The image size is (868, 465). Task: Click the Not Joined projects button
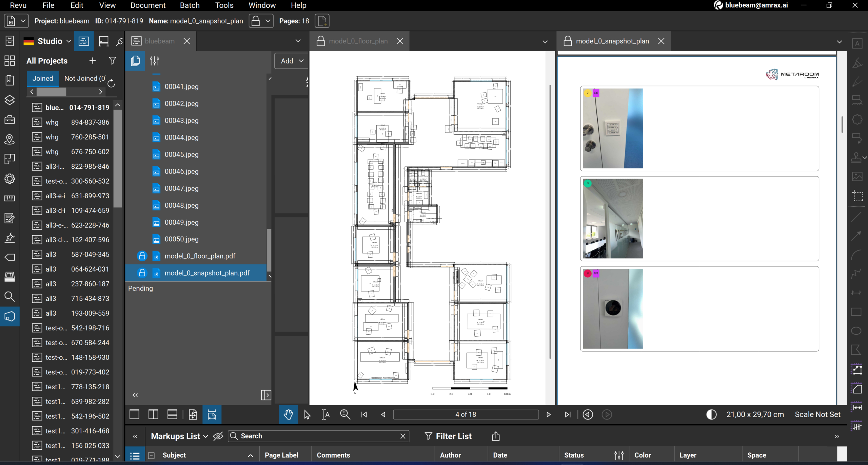[85, 78]
